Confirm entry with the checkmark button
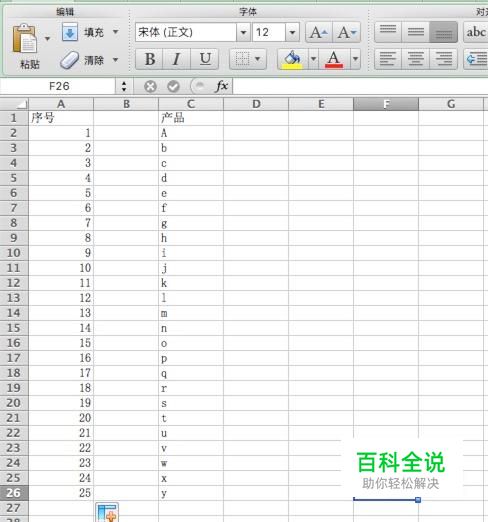 point(173,87)
